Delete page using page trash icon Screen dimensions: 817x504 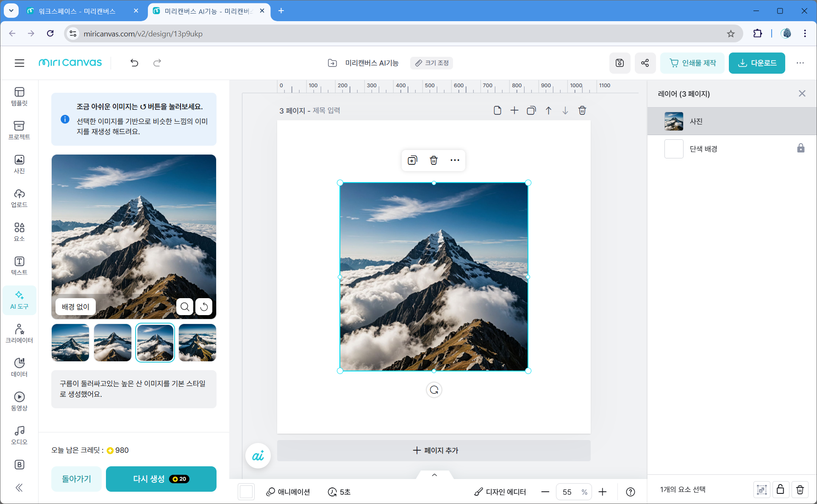pos(582,111)
